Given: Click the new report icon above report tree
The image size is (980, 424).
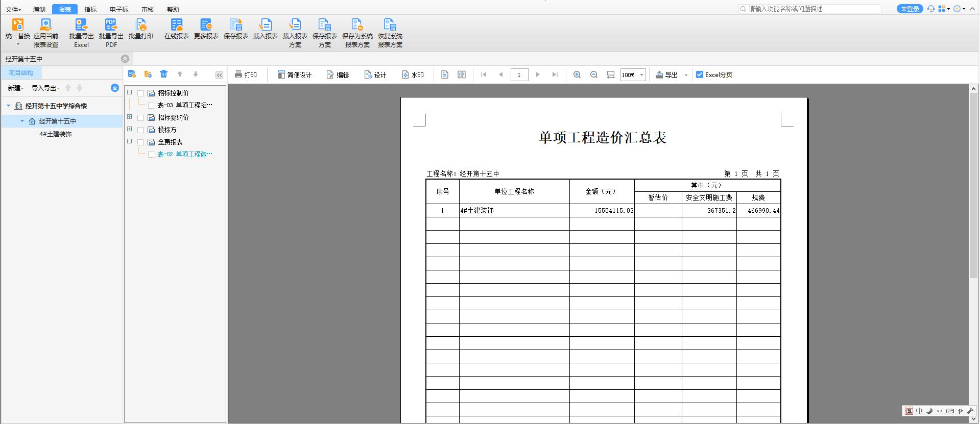Looking at the screenshot, I should (132, 74).
